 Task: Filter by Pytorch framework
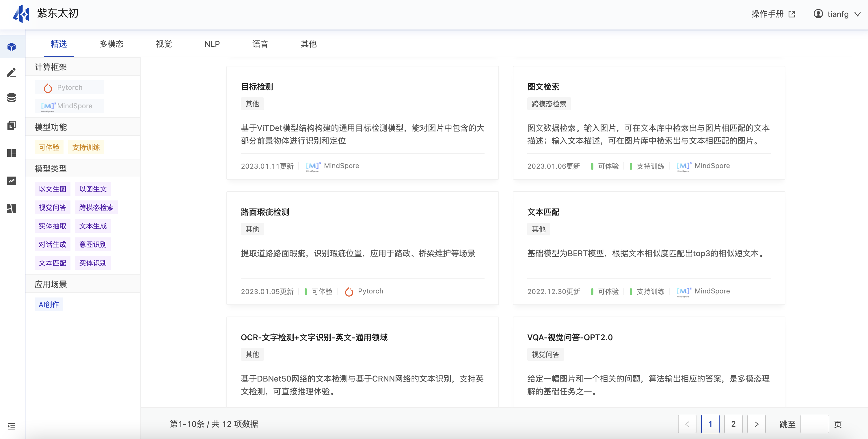(x=69, y=88)
